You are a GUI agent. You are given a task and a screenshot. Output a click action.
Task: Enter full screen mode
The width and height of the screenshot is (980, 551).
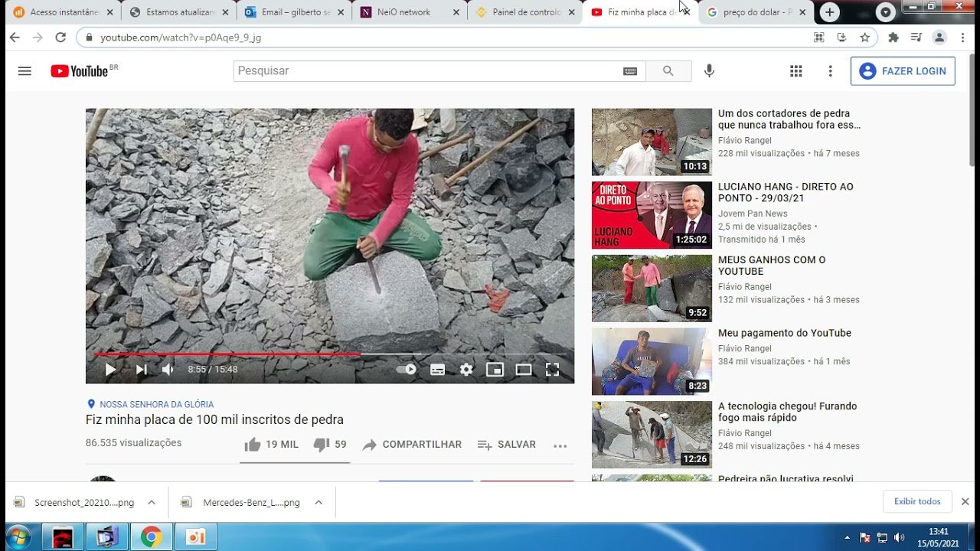click(552, 370)
